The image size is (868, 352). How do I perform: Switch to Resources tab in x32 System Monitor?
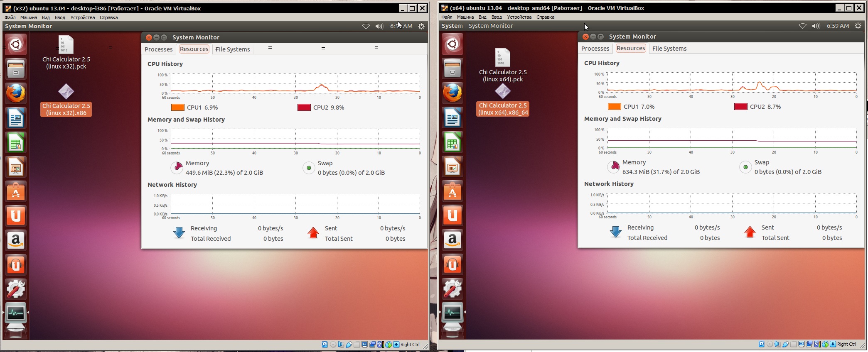194,49
